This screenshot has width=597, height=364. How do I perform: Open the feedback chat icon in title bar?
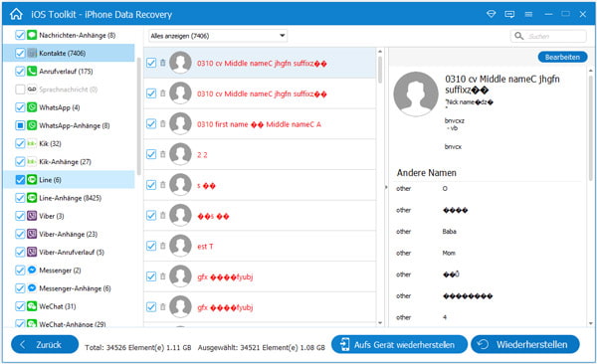509,14
